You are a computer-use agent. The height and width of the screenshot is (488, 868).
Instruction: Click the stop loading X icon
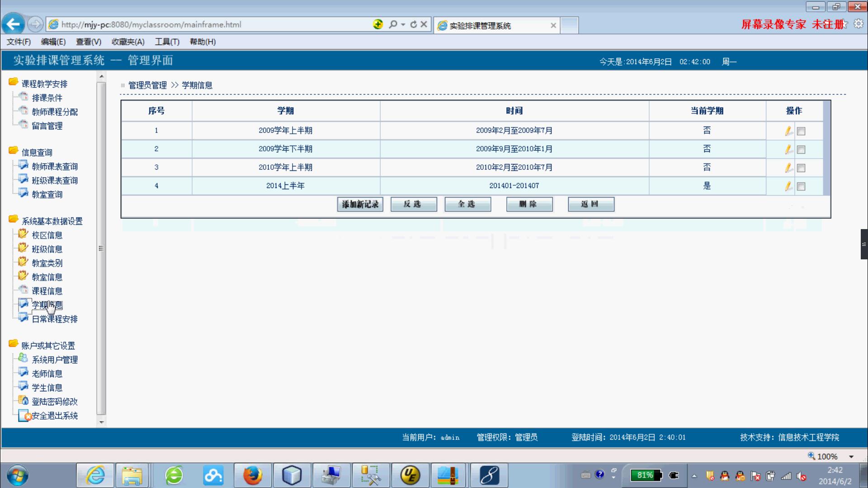coord(424,24)
